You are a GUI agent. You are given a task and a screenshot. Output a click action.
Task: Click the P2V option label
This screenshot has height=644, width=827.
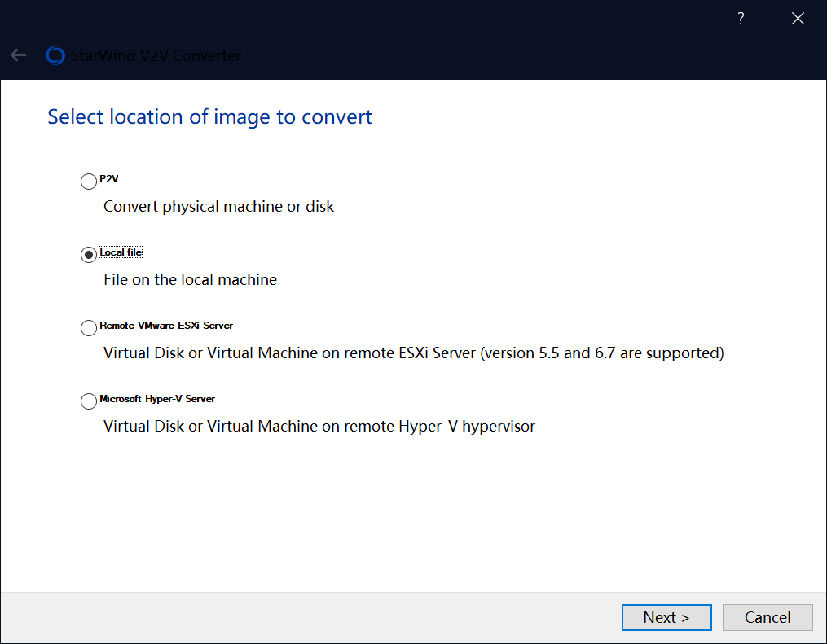click(x=109, y=179)
